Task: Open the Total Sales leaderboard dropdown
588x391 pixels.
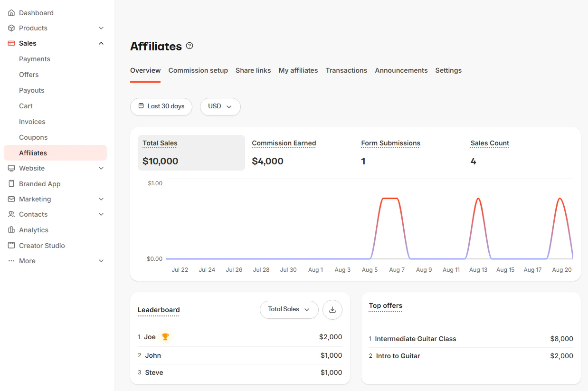Action: coord(289,309)
